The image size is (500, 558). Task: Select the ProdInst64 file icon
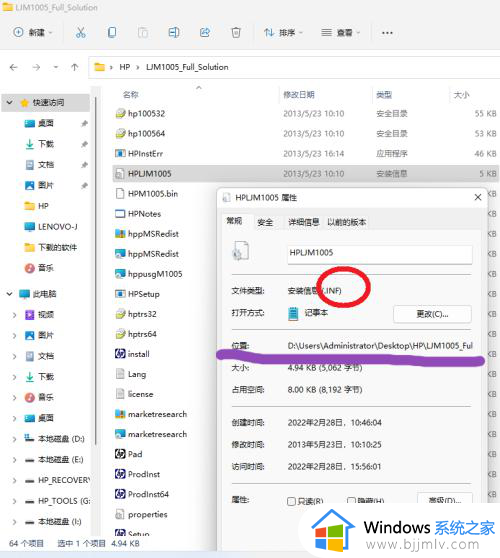120,494
